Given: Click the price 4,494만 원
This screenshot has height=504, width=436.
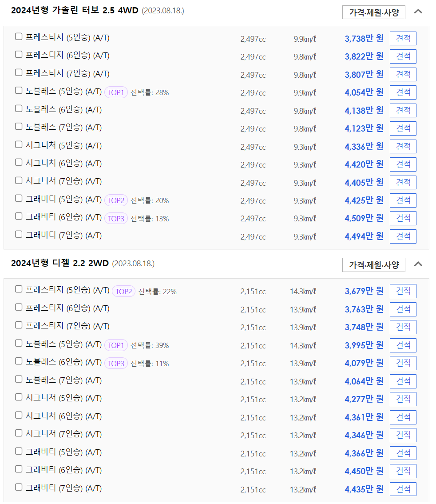Looking at the screenshot, I should pos(364,236).
